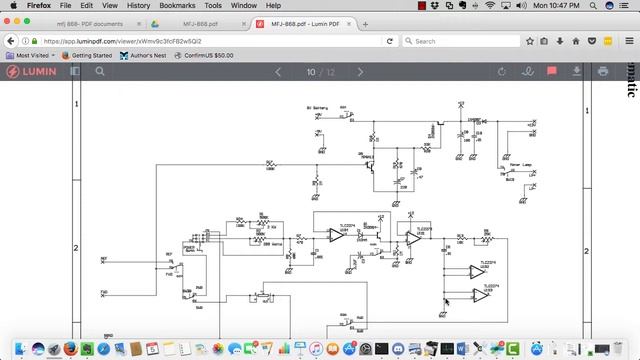Open Notification Center icon
This screenshot has height=360, width=640.
click(624, 5)
